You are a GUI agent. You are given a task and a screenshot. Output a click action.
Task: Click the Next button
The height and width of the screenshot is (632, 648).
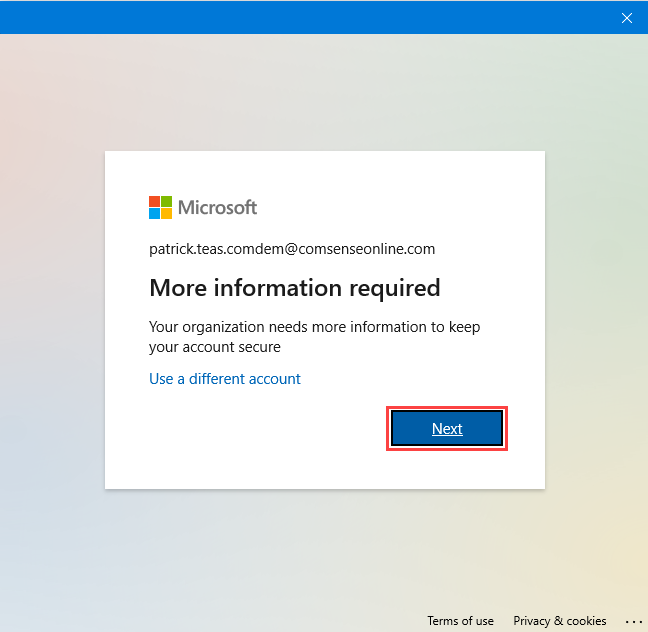pyautogui.click(x=447, y=428)
